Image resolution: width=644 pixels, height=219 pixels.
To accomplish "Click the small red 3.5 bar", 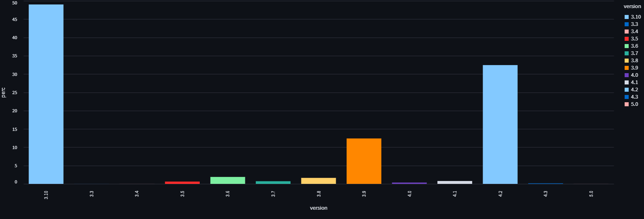I will 182,183.
